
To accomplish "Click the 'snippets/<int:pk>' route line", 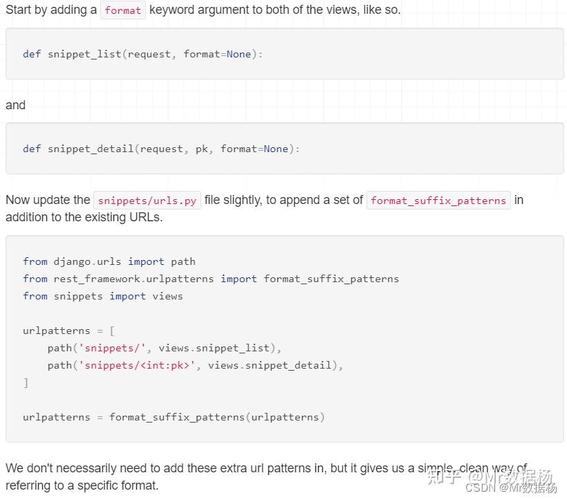I will click(195, 366).
